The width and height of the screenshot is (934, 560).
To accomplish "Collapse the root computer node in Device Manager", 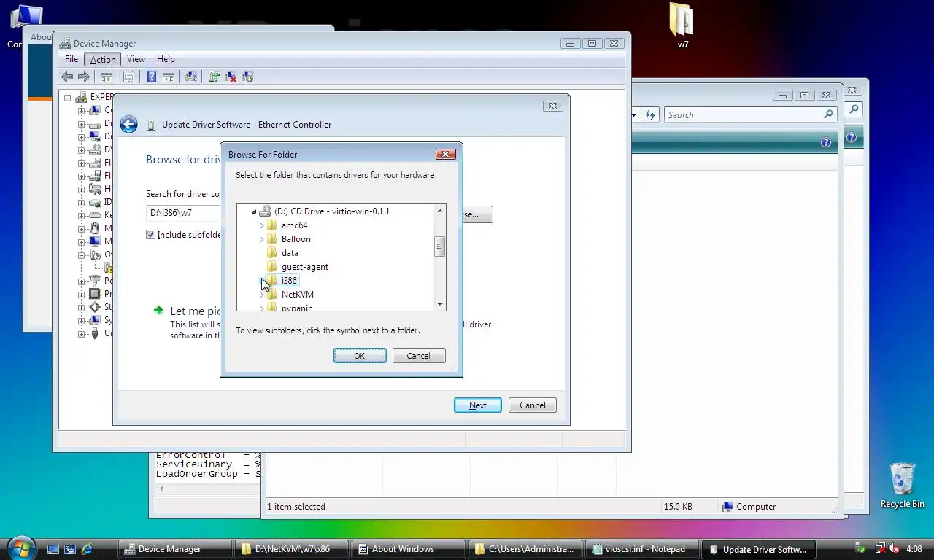I will point(67,97).
